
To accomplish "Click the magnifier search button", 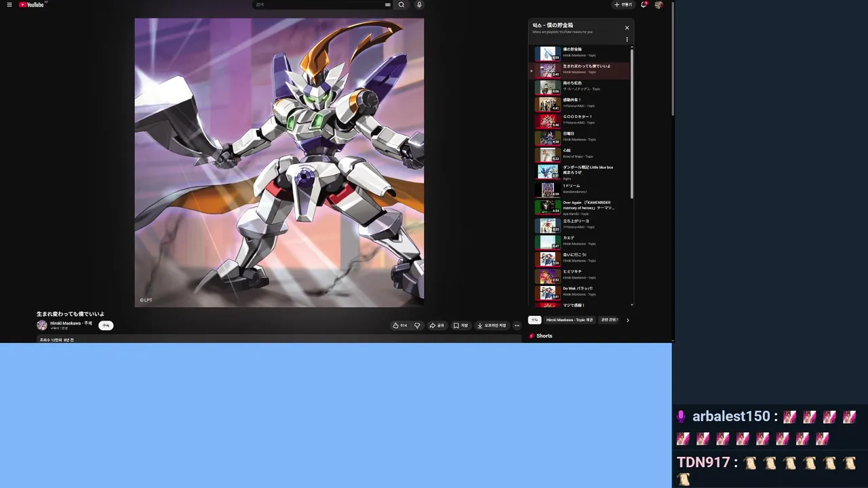I will click(401, 5).
